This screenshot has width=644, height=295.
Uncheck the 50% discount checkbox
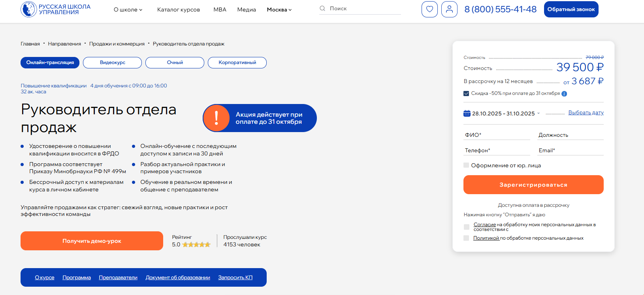(466, 94)
